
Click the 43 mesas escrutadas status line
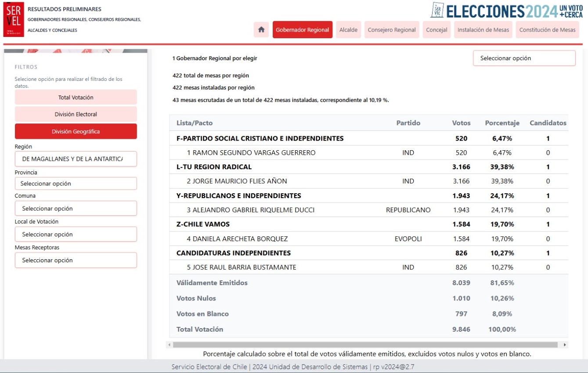(281, 100)
